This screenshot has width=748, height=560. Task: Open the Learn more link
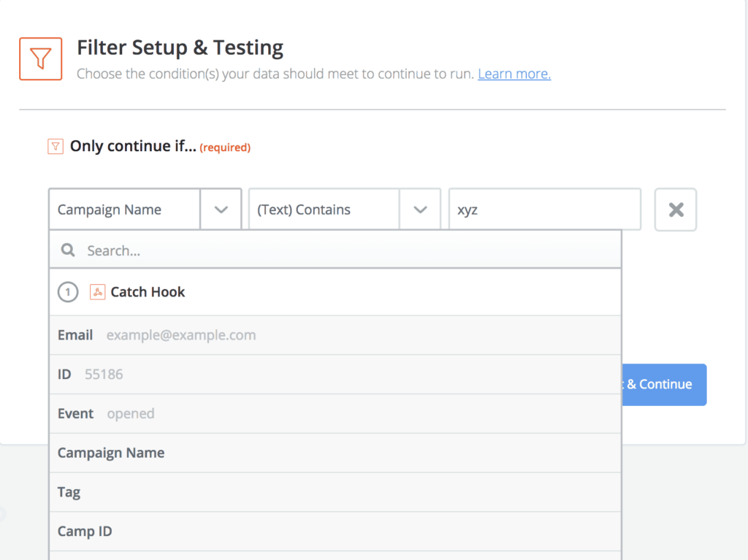[514, 74]
